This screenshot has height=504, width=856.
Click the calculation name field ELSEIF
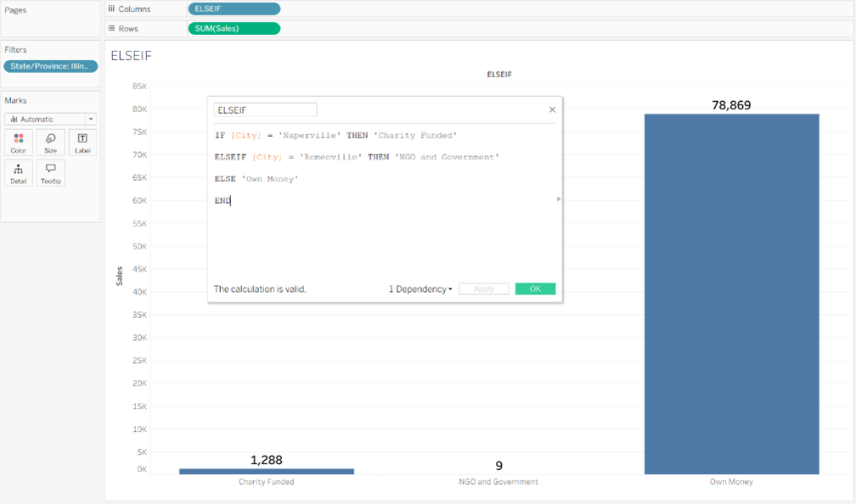(x=265, y=110)
